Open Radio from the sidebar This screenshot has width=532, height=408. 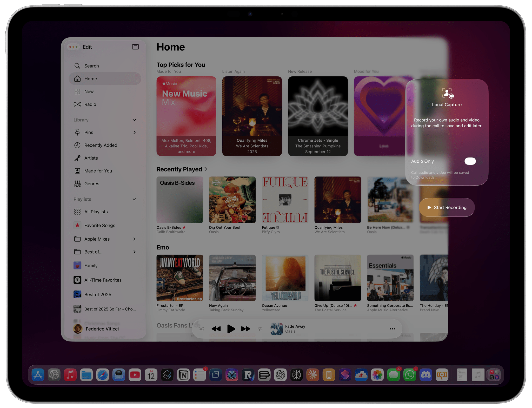point(90,104)
